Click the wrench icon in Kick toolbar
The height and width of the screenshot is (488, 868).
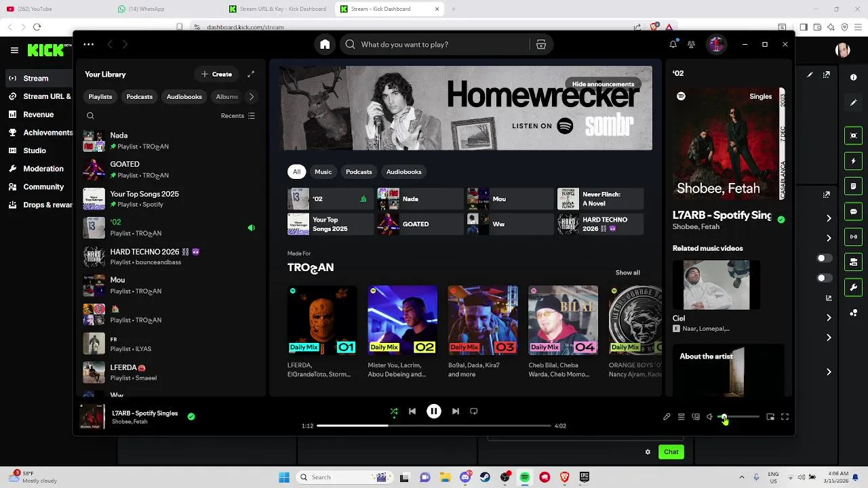(x=854, y=287)
